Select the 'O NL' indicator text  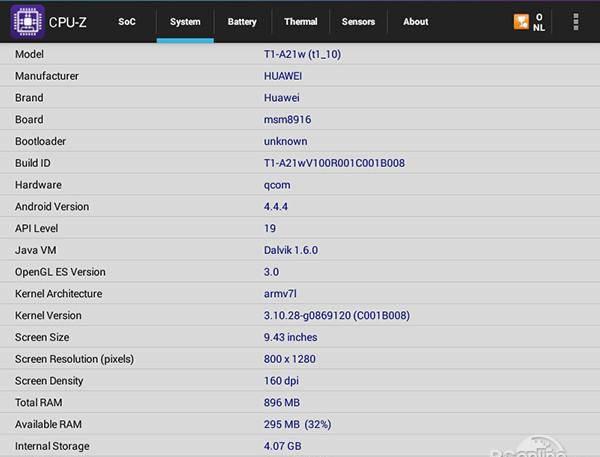click(x=539, y=22)
